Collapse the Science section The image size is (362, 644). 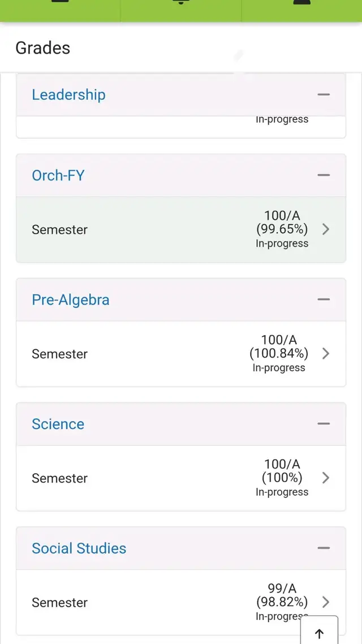pos(324,423)
